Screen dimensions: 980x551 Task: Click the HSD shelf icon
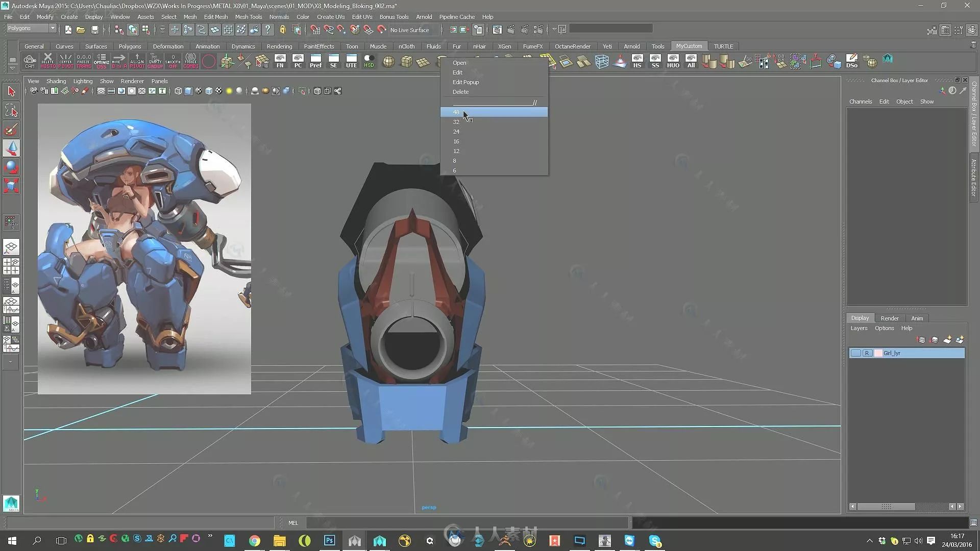tap(369, 61)
